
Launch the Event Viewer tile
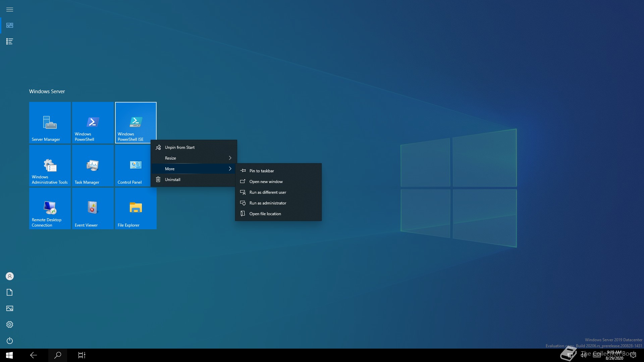(93, 208)
